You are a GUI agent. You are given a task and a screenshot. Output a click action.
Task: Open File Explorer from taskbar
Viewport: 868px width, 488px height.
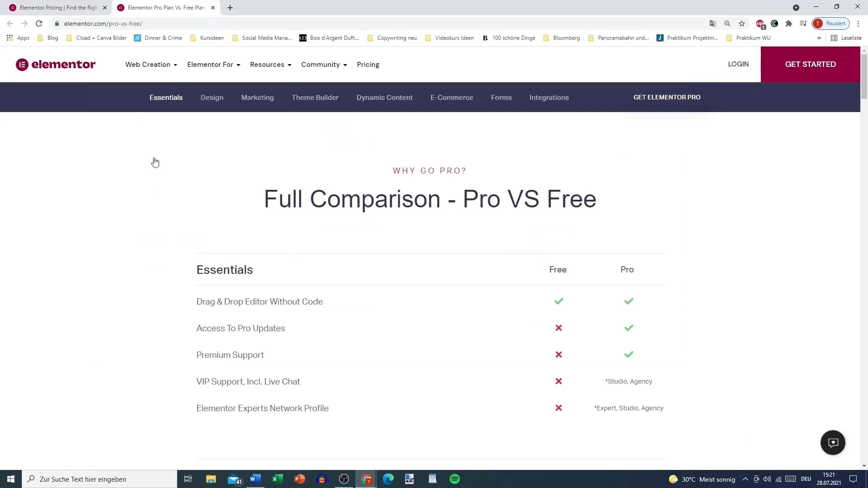pyautogui.click(x=211, y=479)
